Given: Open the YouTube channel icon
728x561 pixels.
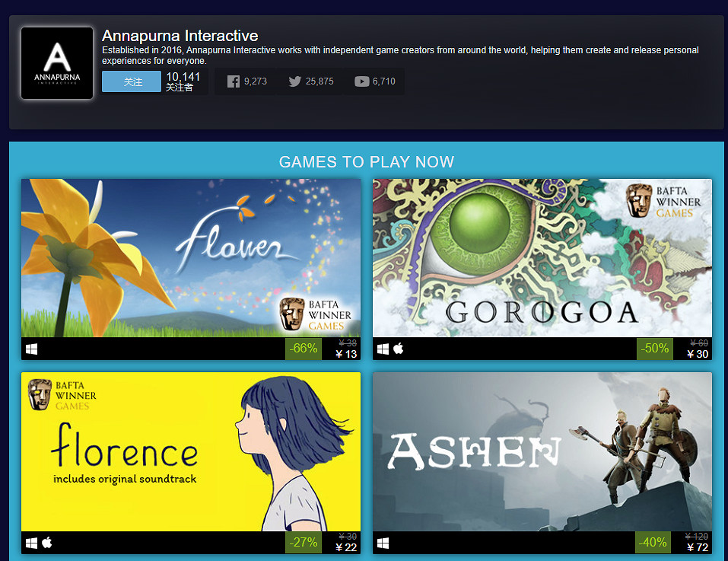Looking at the screenshot, I should point(361,81).
